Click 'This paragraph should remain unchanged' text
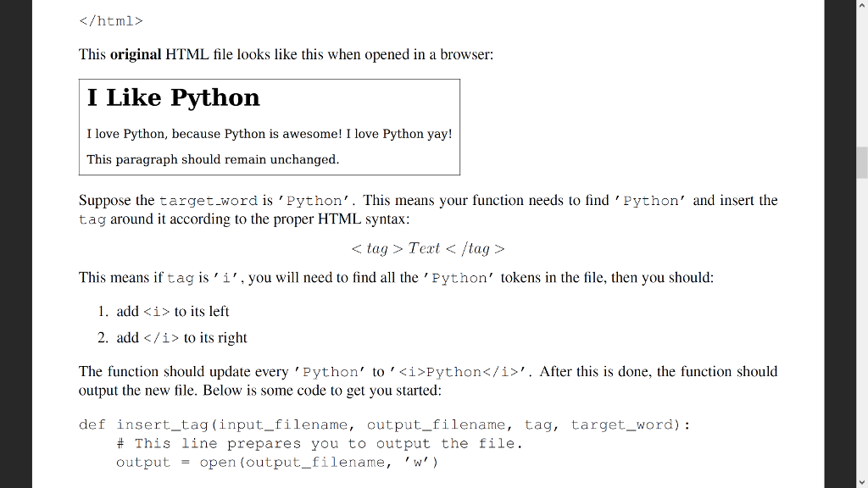The image size is (868, 488). click(x=212, y=159)
